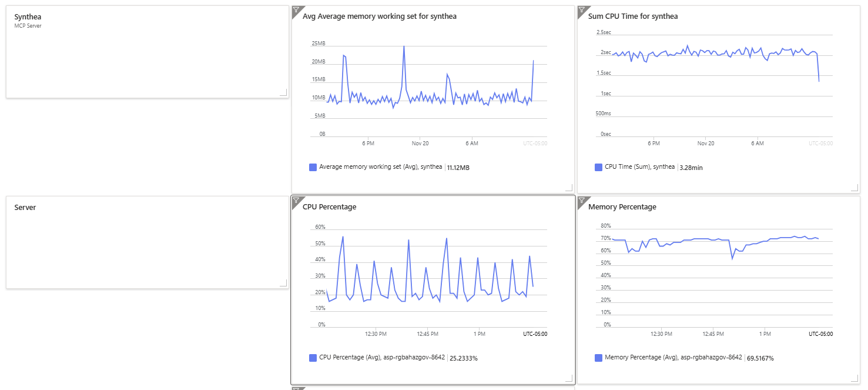Click the "CPU Percentage (Avg), asp-rgbahazgov-8642" legend label
This screenshot has height=390, width=868.
(382, 358)
